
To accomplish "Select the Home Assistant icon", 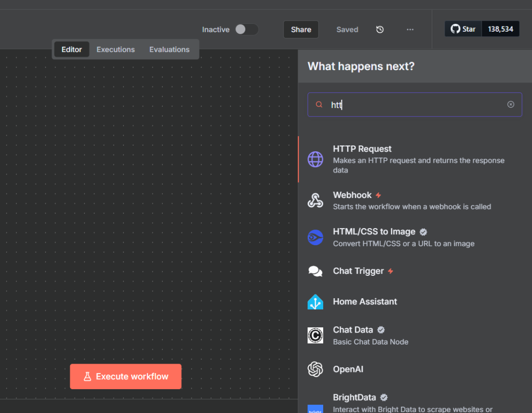I will pos(315,302).
